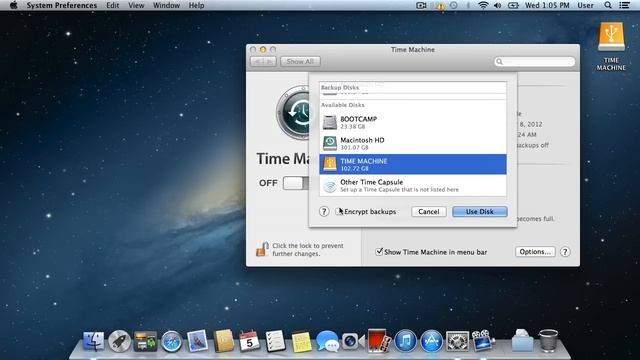Image resolution: width=640 pixels, height=360 pixels.
Task: Click the Show All button
Action: [x=300, y=61]
